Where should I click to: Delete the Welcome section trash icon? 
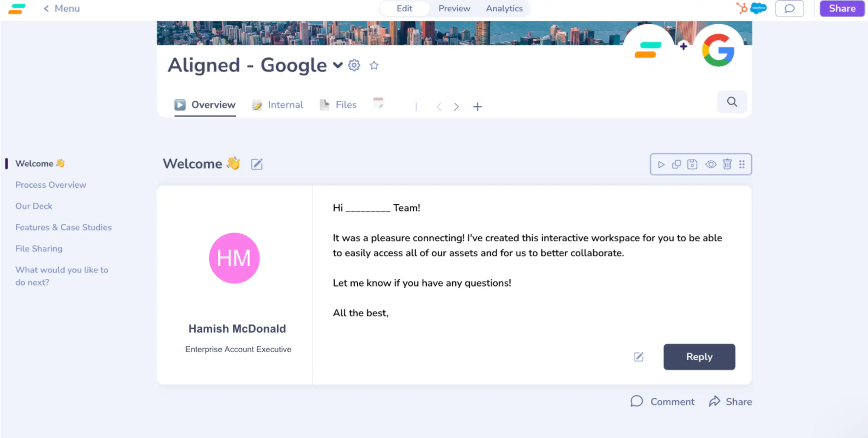pyautogui.click(x=727, y=164)
